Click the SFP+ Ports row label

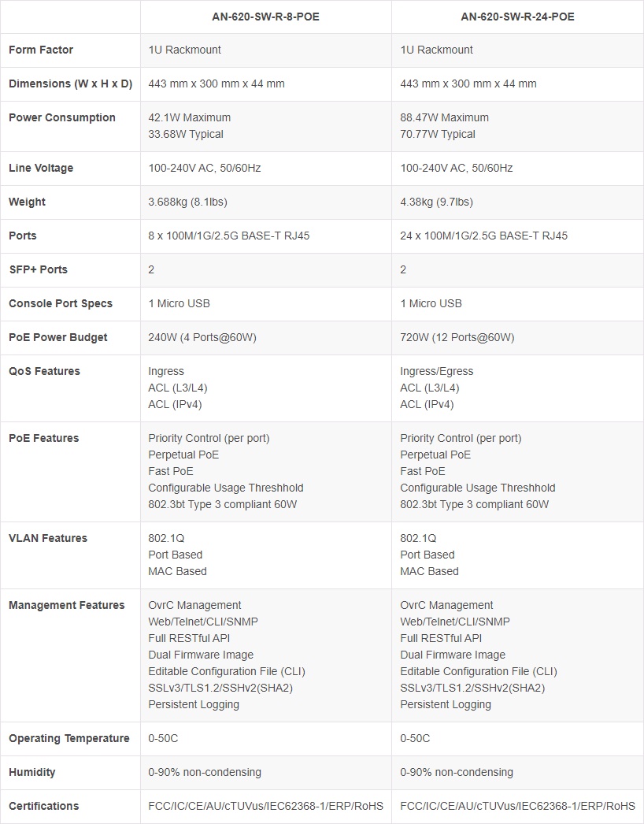point(38,269)
